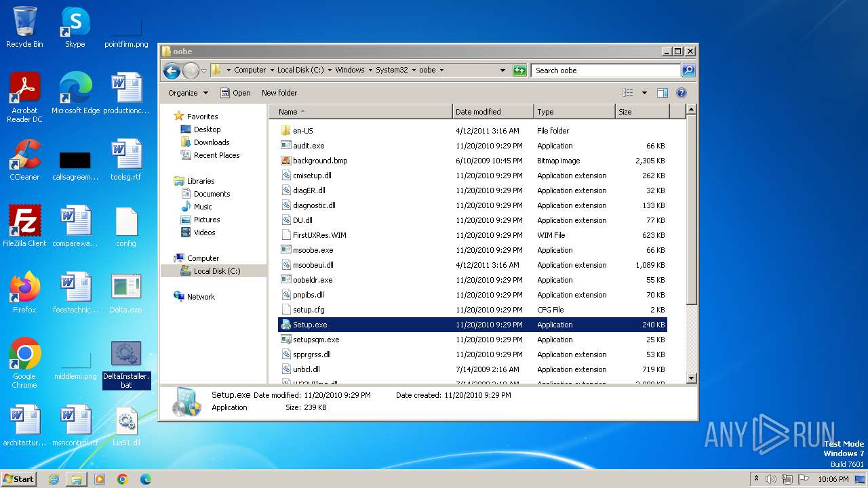Click the Back navigation arrow button
This screenshot has width=868, height=488.
[x=172, y=70]
